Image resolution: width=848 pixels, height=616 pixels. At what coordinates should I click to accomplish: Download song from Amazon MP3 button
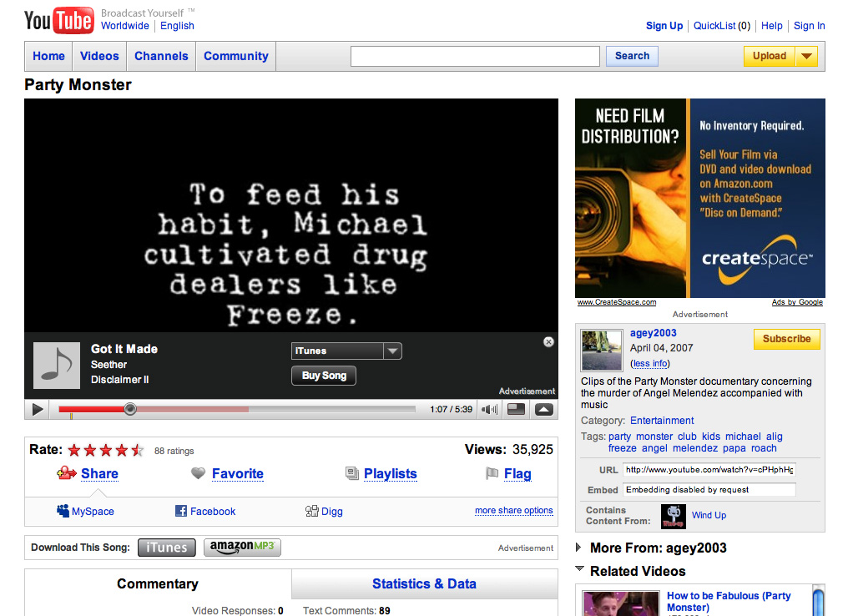click(x=242, y=547)
